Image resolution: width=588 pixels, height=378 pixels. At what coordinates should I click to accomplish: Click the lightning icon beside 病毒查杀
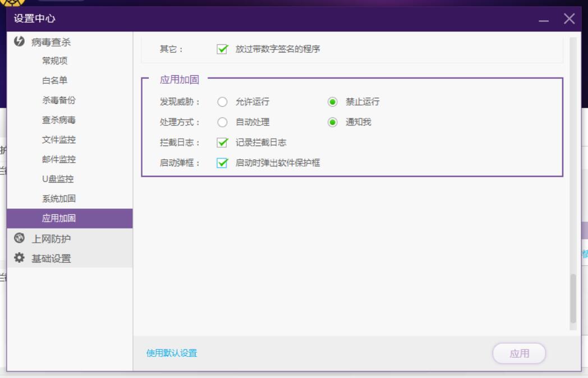click(x=19, y=41)
